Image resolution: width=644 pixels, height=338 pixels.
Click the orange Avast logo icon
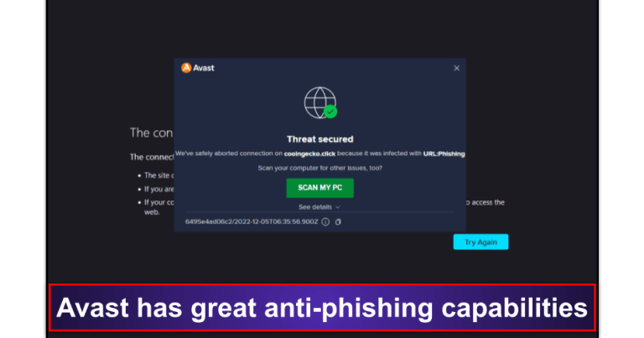coord(186,68)
